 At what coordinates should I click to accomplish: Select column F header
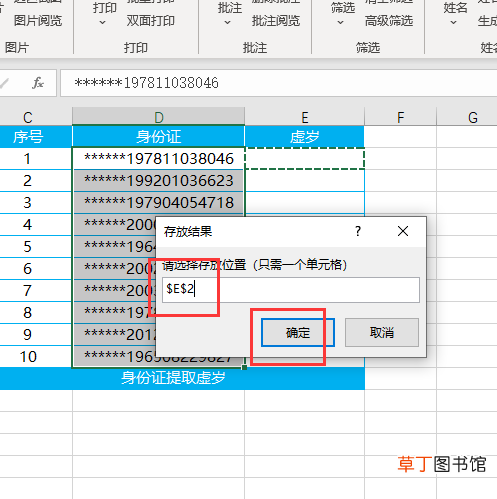tap(400, 117)
